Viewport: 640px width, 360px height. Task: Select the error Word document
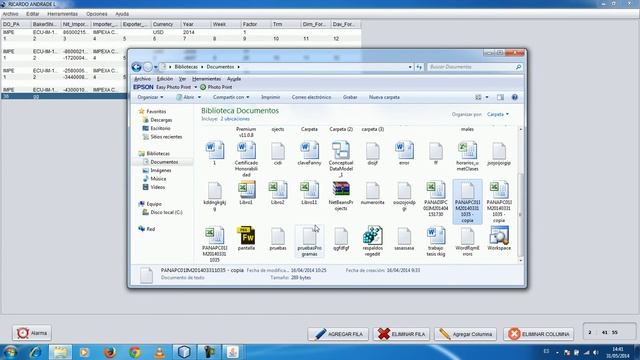(x=404, y=153)
